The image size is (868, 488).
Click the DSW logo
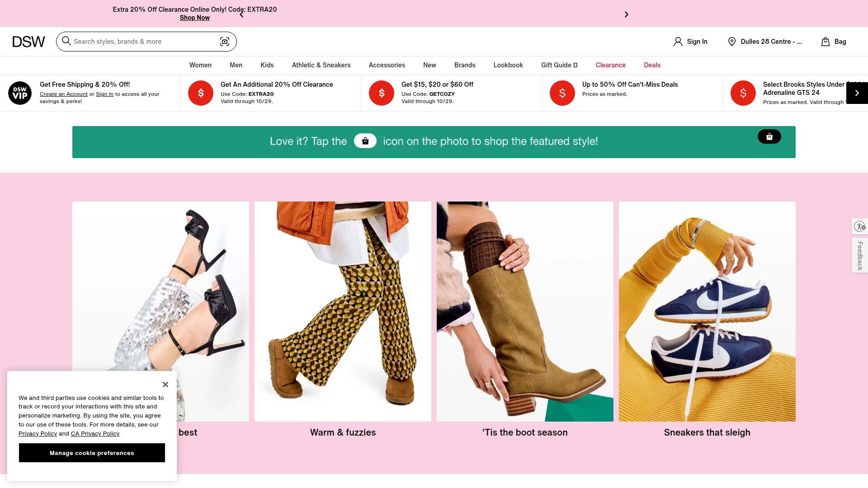(28, 42)
